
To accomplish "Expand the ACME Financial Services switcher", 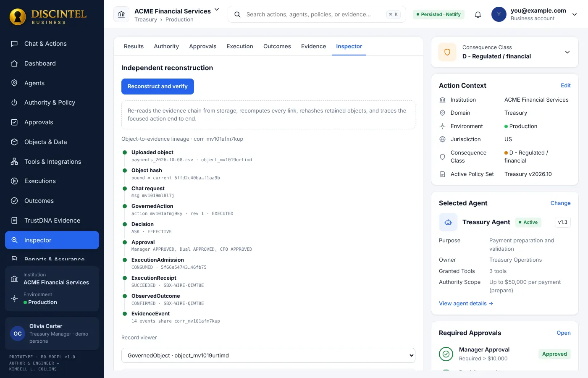I will tap(217, 10).
